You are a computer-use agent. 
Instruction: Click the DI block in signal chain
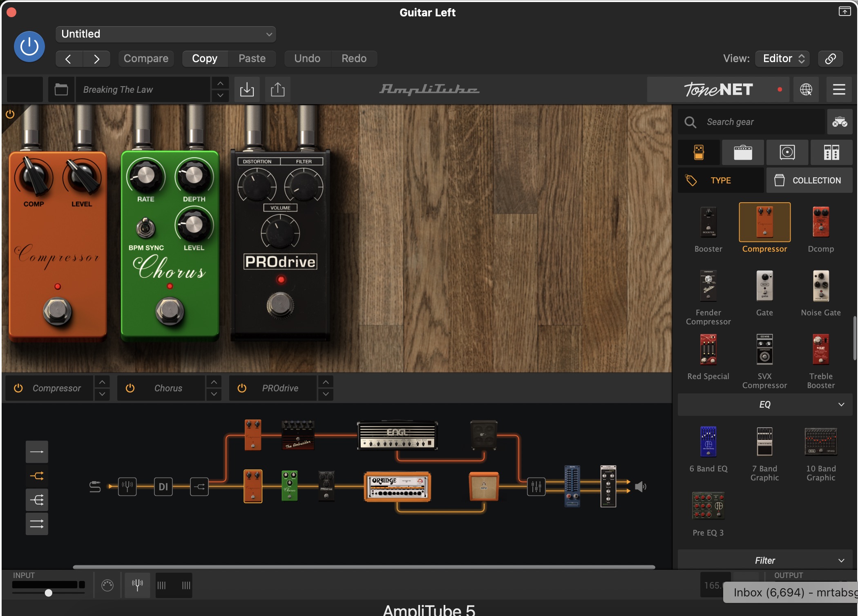163,487
